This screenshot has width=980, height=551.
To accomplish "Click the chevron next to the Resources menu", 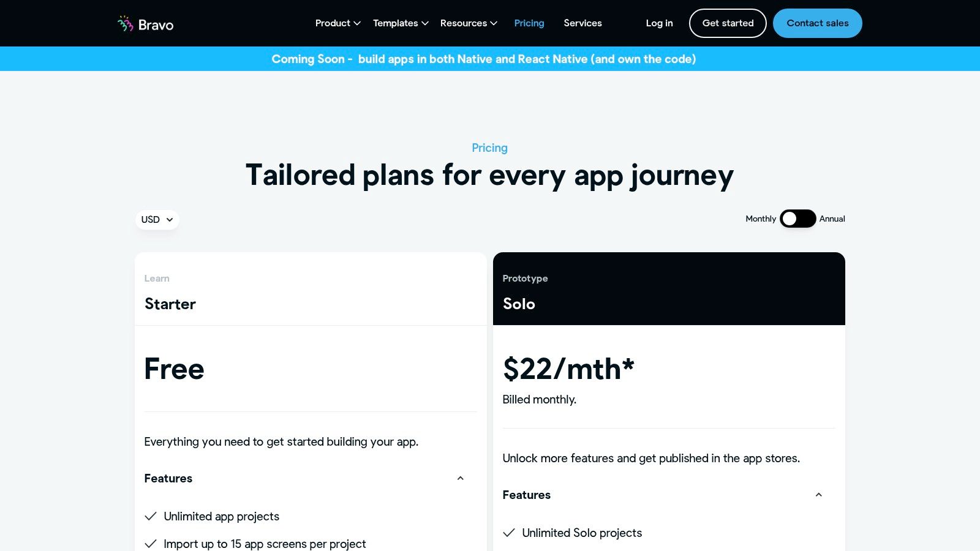I will (x=492, y=23).
